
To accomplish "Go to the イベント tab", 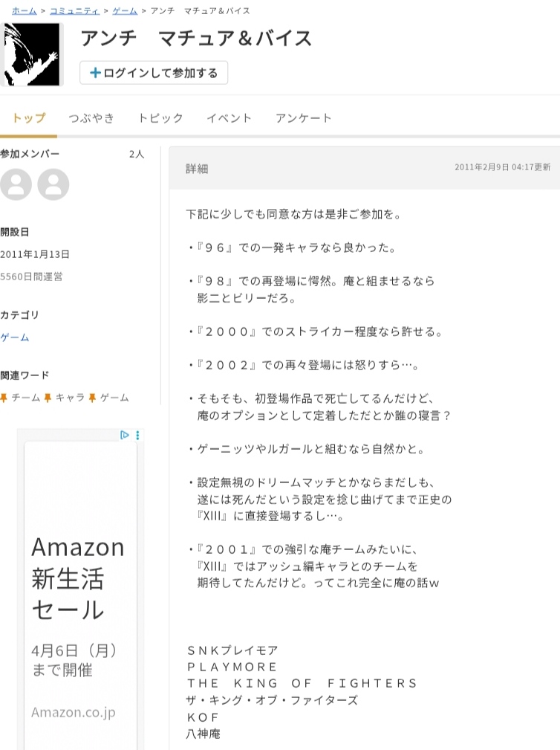I will click(229, 118).
